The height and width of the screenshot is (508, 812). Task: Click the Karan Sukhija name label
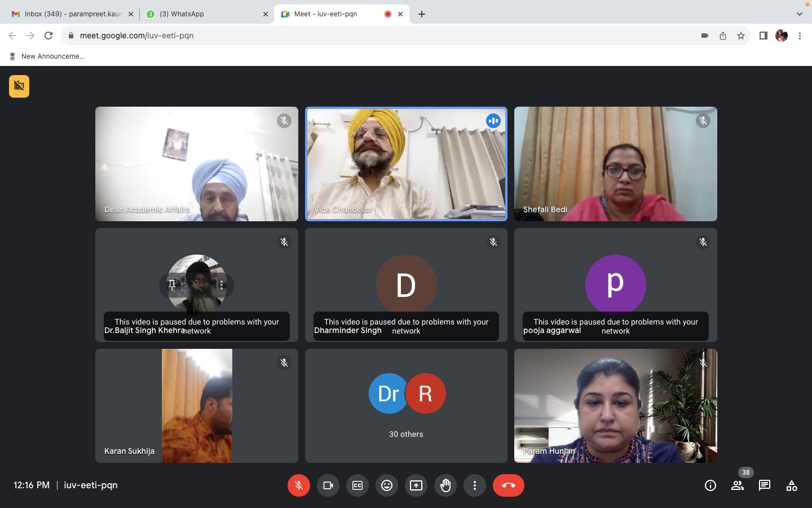129,451
